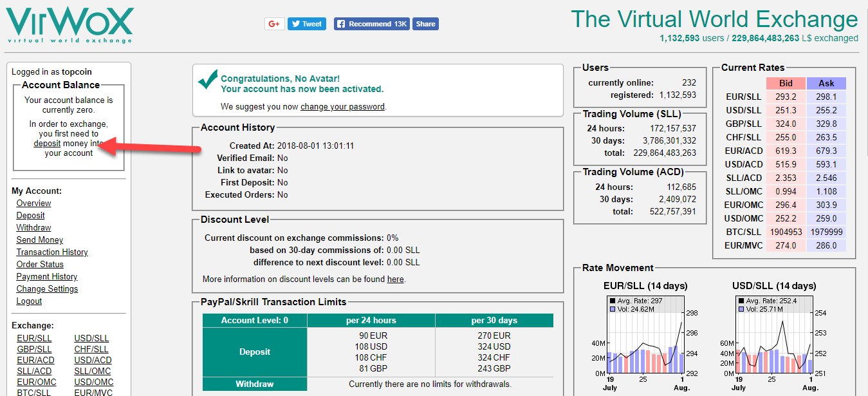Viewport: 868px width, 396px height.
Task: Click the 'per 24 hours' column header
Action: tap(371, 320)
